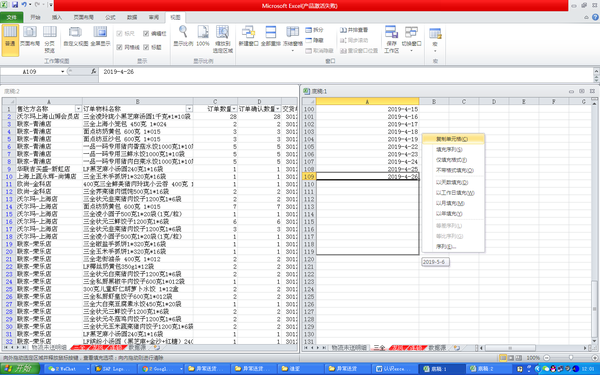Screen dimensions: 600x375
Task: Open the Freeze Panes (冻结窗格) dropdown
Action: click(x=293, y=38)
